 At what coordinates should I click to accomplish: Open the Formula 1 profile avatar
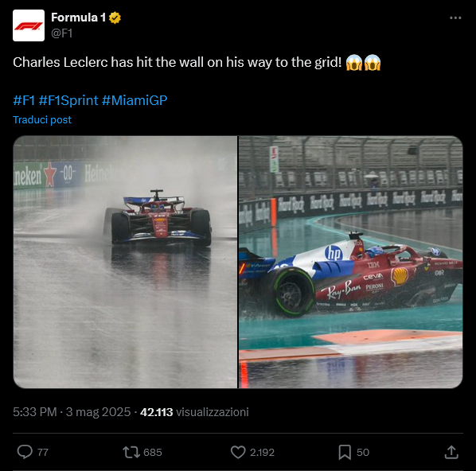pyautogui.click(x=29, y=25)
